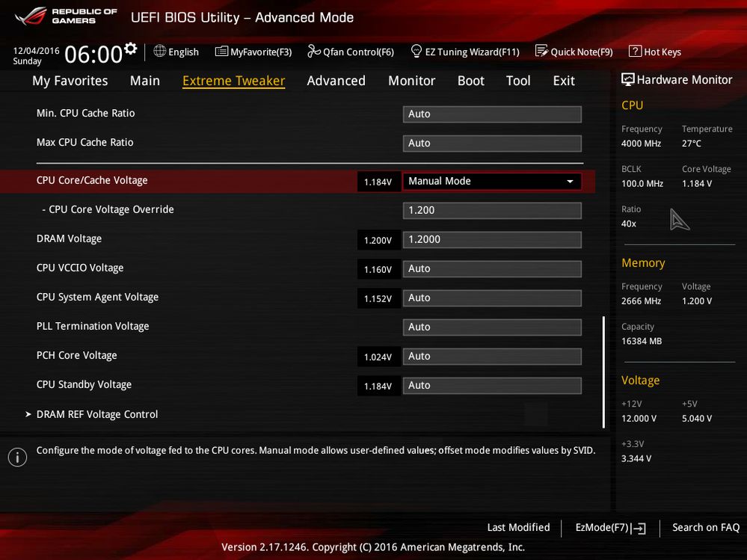
Task: Select the Exit tab
Action: coord(564,81)
